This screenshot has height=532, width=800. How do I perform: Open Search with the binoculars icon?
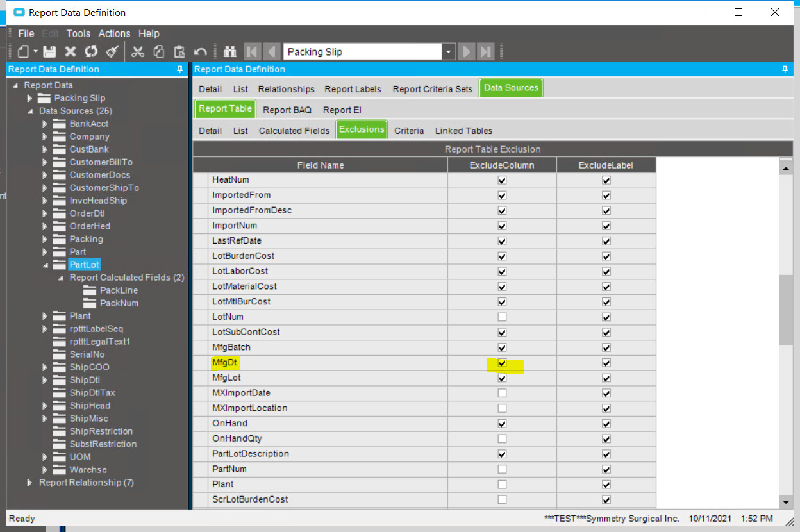point(229,52)
